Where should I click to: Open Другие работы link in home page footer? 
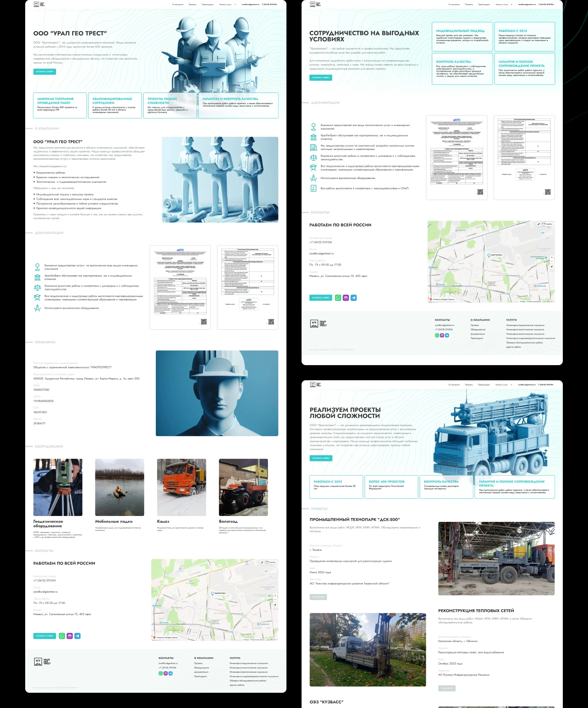(x=237, y=685)
